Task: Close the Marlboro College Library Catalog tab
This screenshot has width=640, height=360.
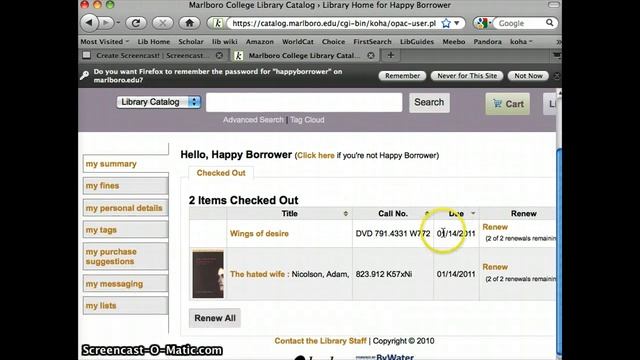Action: (x=371, y=55)
